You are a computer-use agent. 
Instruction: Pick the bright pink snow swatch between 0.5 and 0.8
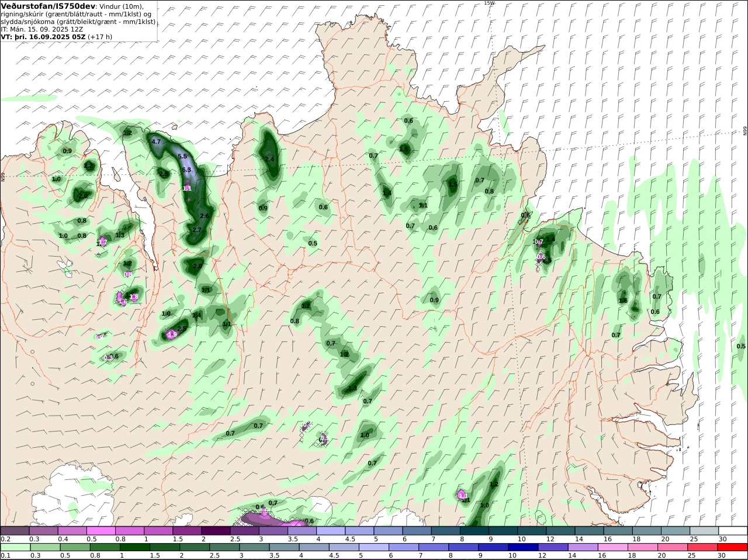click(101, 531)
